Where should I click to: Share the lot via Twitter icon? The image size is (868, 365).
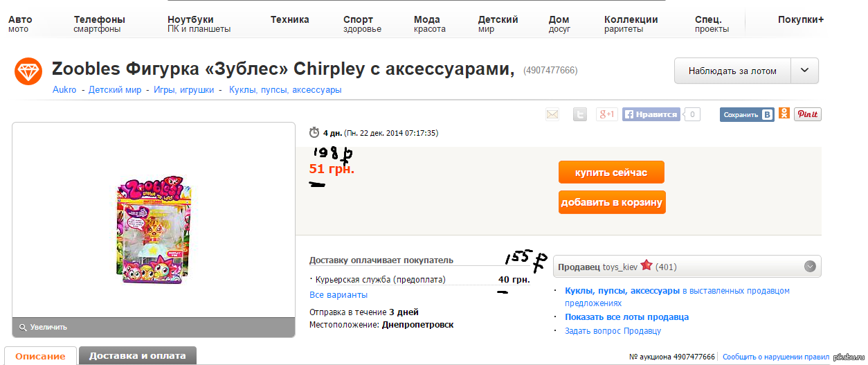[x=580, y=115]
